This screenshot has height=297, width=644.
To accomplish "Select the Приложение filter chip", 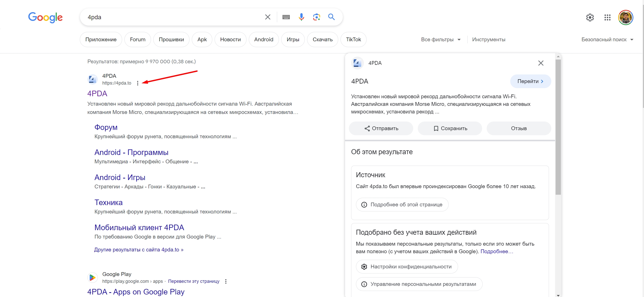I will click(101, 39).
